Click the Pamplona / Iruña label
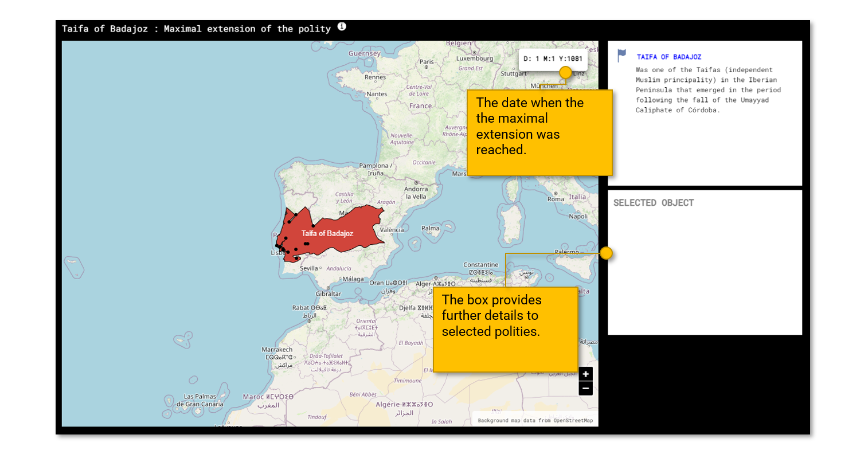The height and width of the screenshot is (462, 868). point(376,169)
